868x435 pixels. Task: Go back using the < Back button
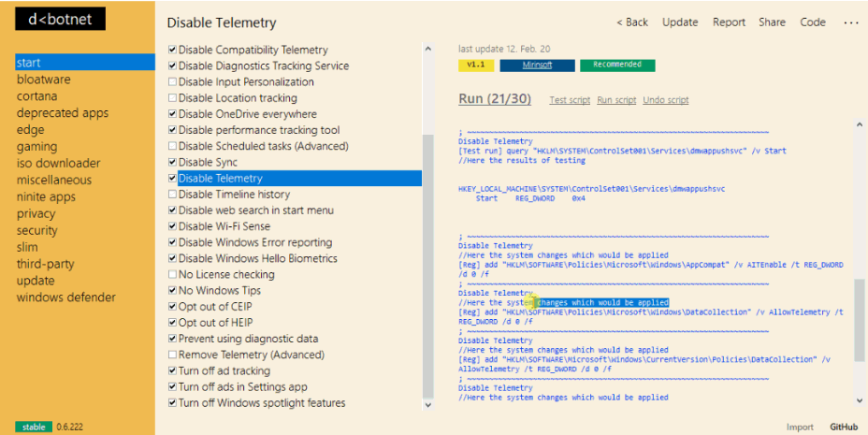632,22
